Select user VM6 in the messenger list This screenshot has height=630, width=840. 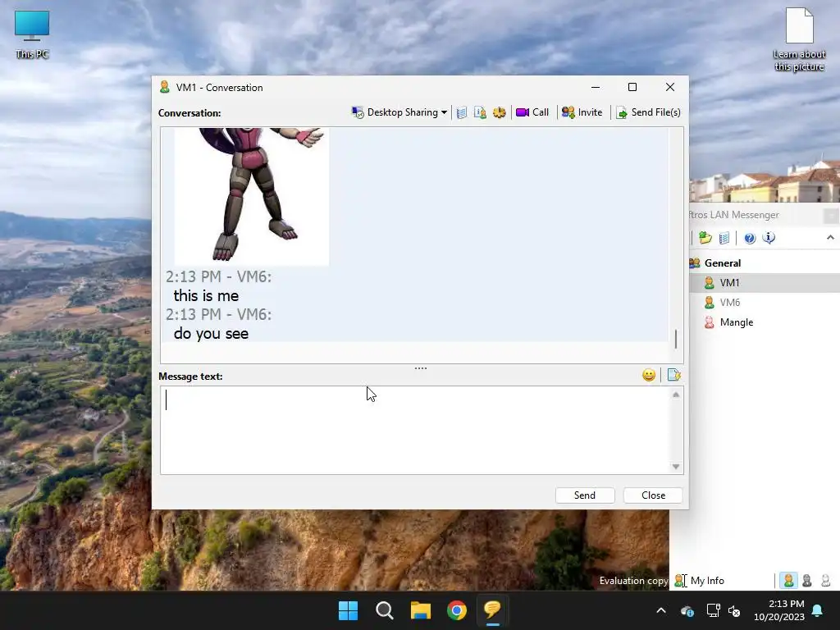[x=729, y=303]
